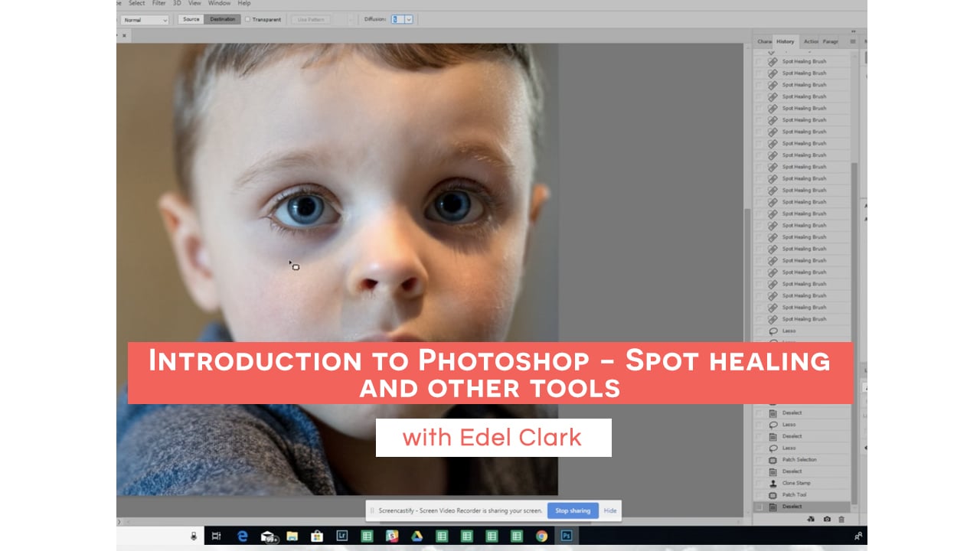Open the Diffusion value dropdown arrow
The height and width of the screenshot is (551, 980).
pos(408,19)
